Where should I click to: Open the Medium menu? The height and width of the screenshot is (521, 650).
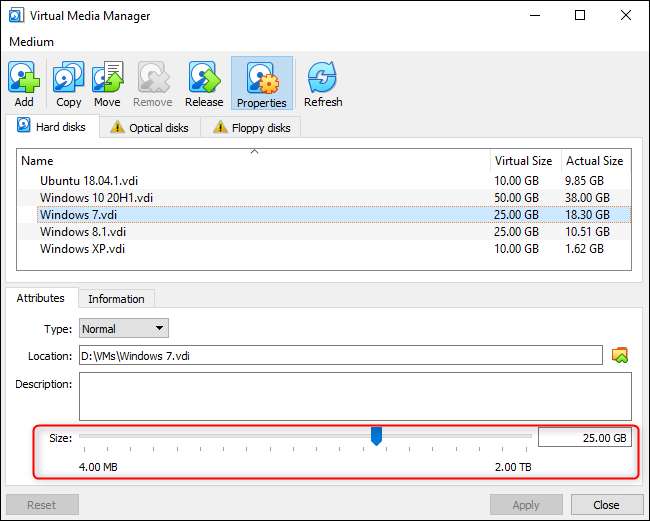[32, 42]
